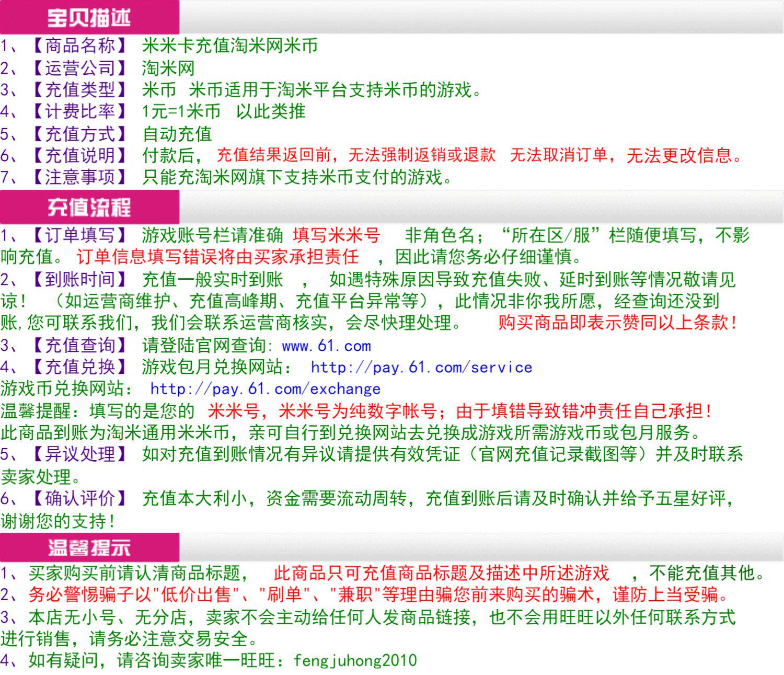Select the 【充值类型】 label
This screenshot has height=675, width=784.
[x=79, y=90]
